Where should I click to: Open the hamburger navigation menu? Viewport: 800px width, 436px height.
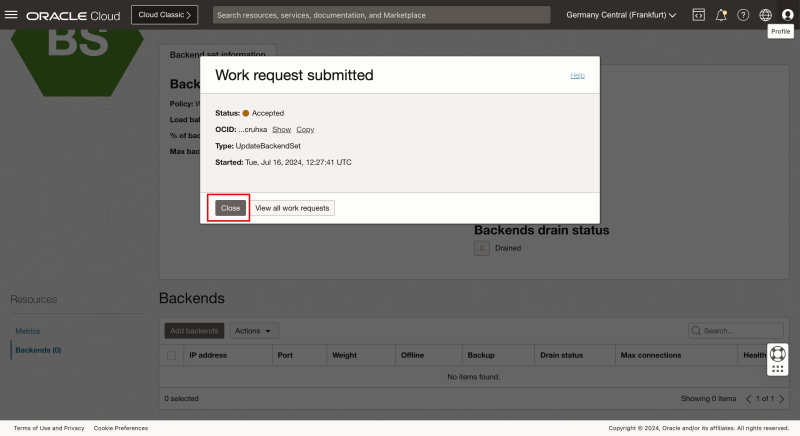[13, 15]
